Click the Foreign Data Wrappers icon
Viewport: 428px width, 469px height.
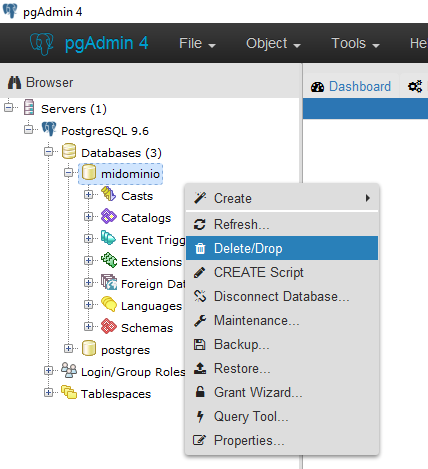click(x=109, y=283)
